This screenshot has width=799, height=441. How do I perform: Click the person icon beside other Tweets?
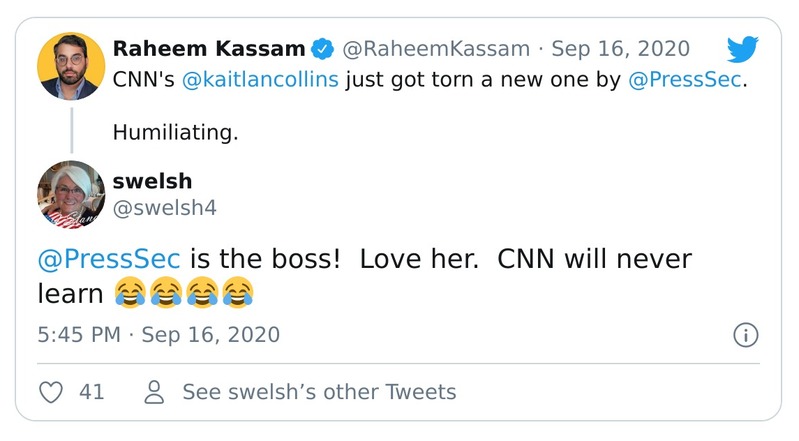tap(155, 392)
